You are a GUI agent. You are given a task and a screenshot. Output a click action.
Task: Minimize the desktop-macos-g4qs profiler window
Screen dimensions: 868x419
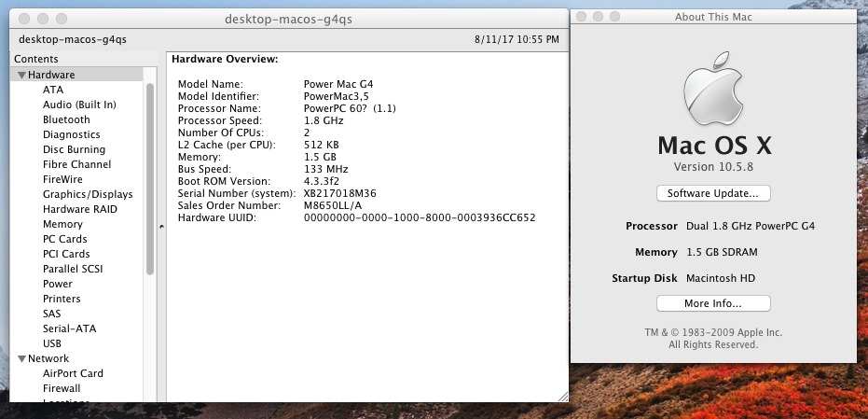click(43, 19)
